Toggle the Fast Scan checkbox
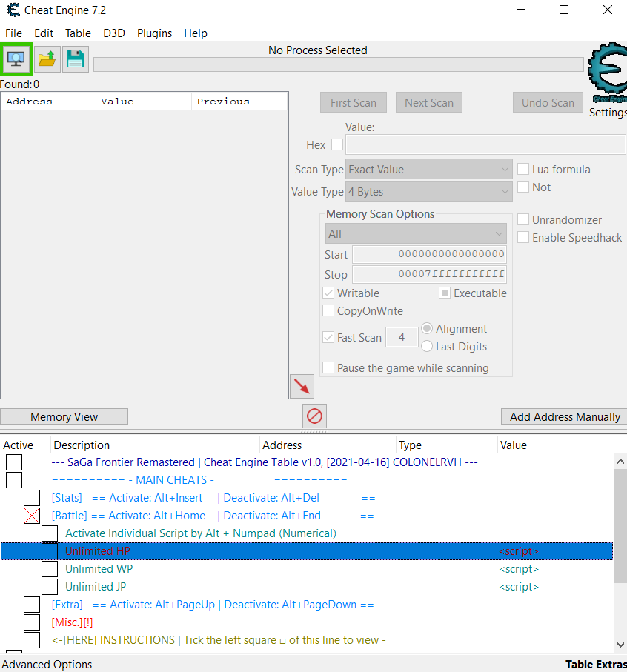The width and height of the screenshot is (627, 672). (x=328, y=337)
